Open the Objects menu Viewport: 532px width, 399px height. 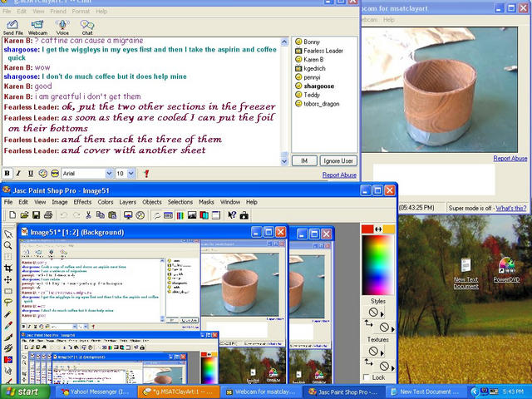[152, 202]
